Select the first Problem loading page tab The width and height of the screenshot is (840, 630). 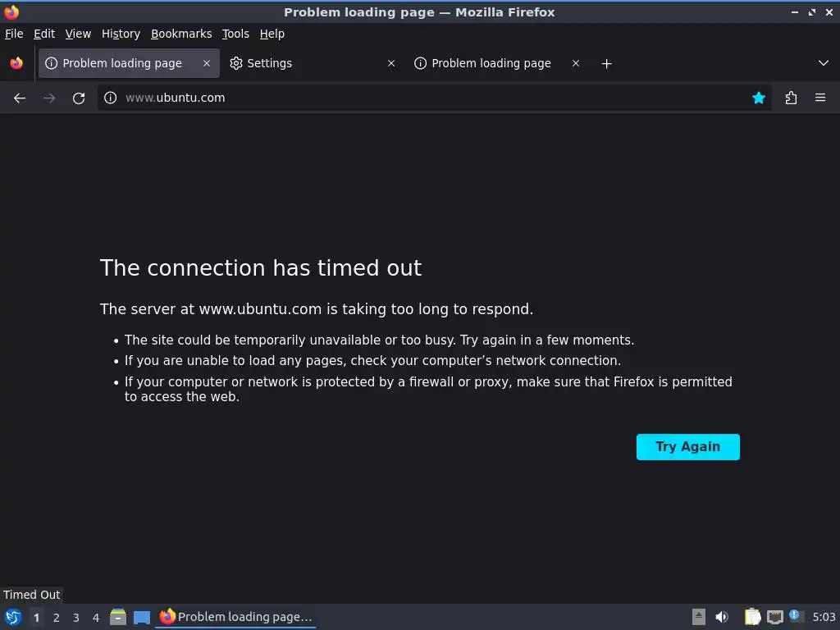pos(129,63)
